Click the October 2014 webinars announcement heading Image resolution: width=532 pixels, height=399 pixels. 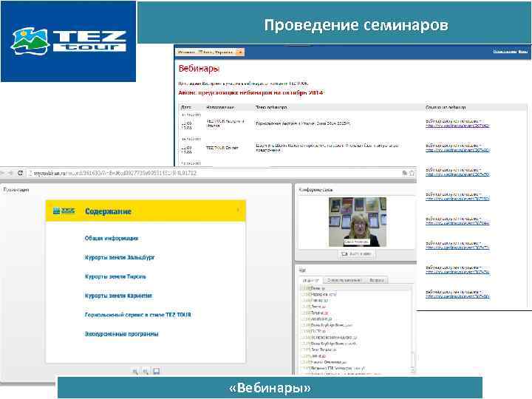coord(250,92)
